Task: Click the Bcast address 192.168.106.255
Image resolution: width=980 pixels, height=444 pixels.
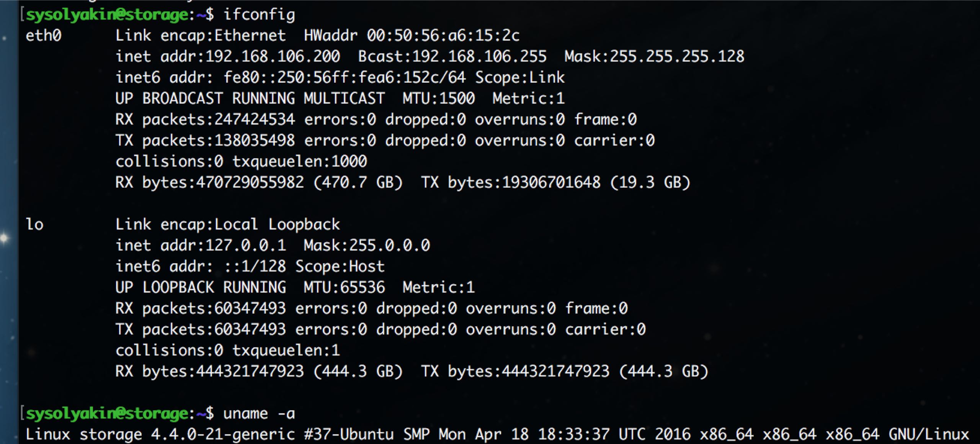Action: [x=479, y=57]
